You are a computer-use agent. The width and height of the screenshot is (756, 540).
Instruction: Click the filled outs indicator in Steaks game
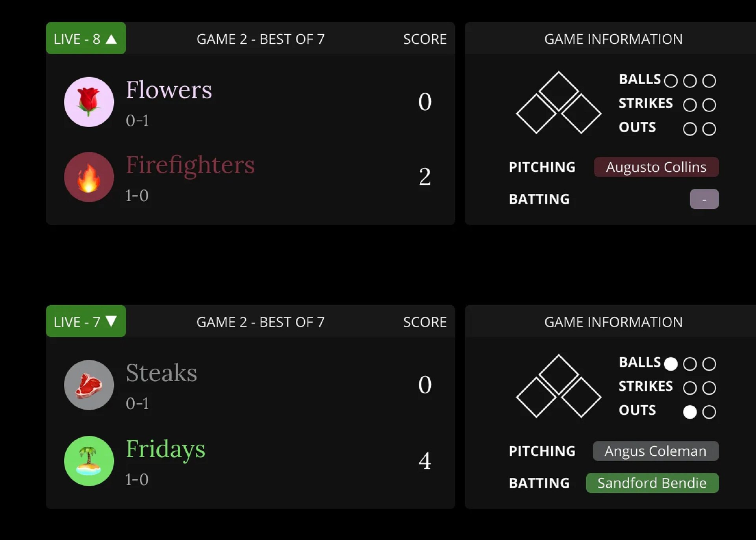pos(689,412)
